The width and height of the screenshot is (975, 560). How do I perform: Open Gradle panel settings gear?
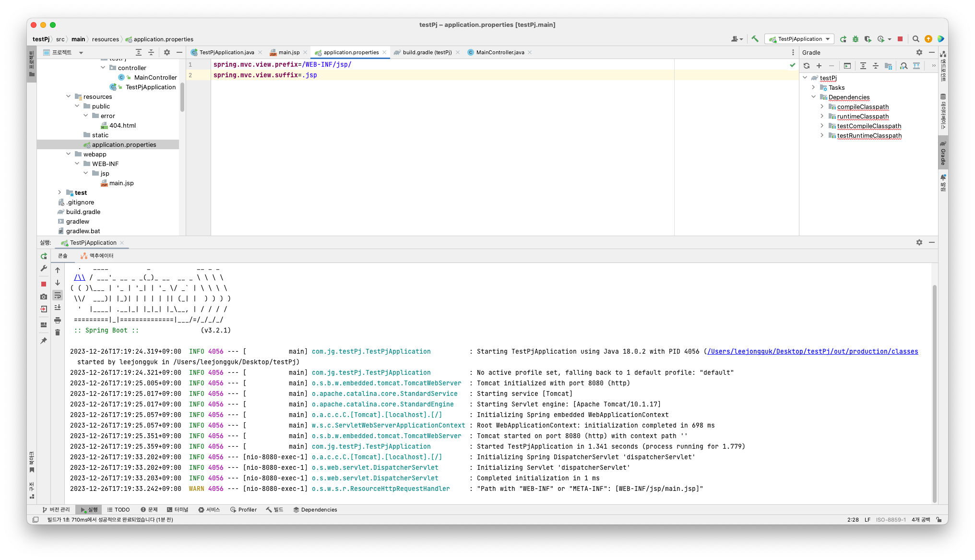(x=919, y=52)
